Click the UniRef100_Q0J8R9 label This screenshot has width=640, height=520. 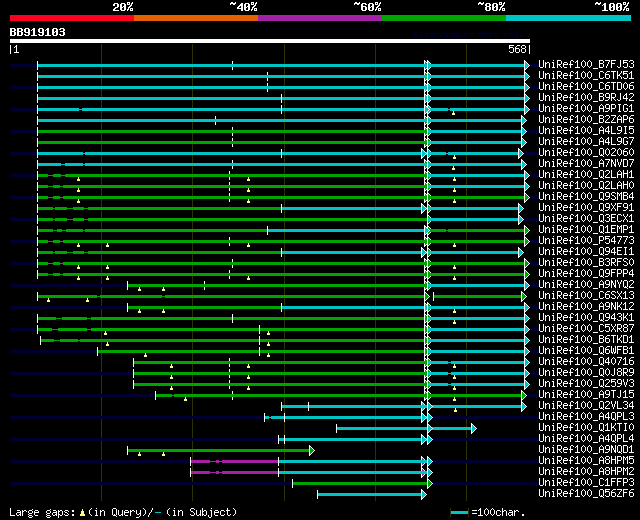pyautogui.click(x=586, y=373)
